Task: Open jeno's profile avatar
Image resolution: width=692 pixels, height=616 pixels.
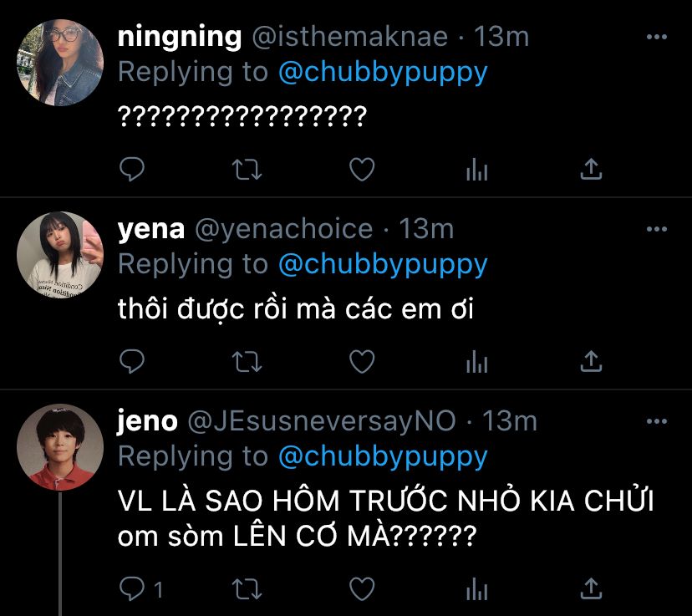Action: (60, 446)
